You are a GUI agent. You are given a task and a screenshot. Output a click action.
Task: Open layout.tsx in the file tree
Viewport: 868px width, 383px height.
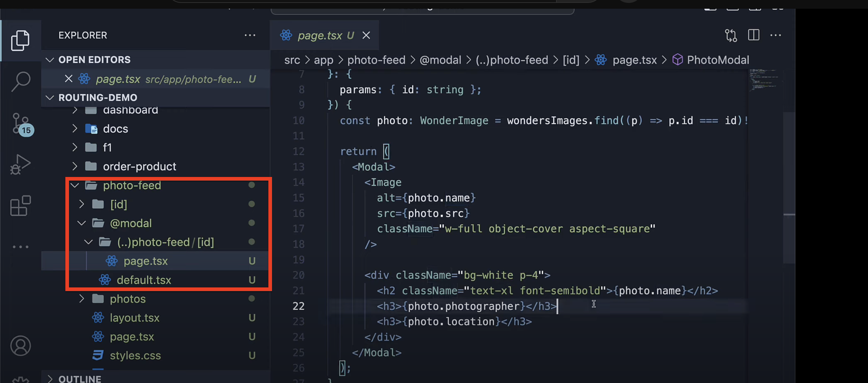pyautogui.click(x=155, y=318)
